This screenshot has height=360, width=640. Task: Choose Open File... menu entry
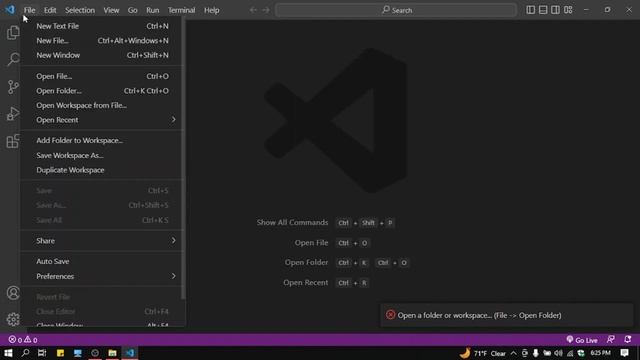102,76
